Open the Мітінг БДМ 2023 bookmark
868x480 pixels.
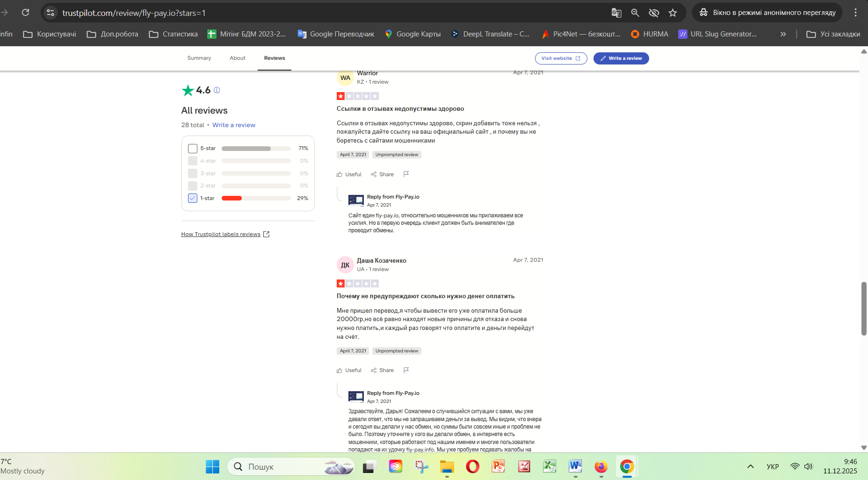pos(246,34)
